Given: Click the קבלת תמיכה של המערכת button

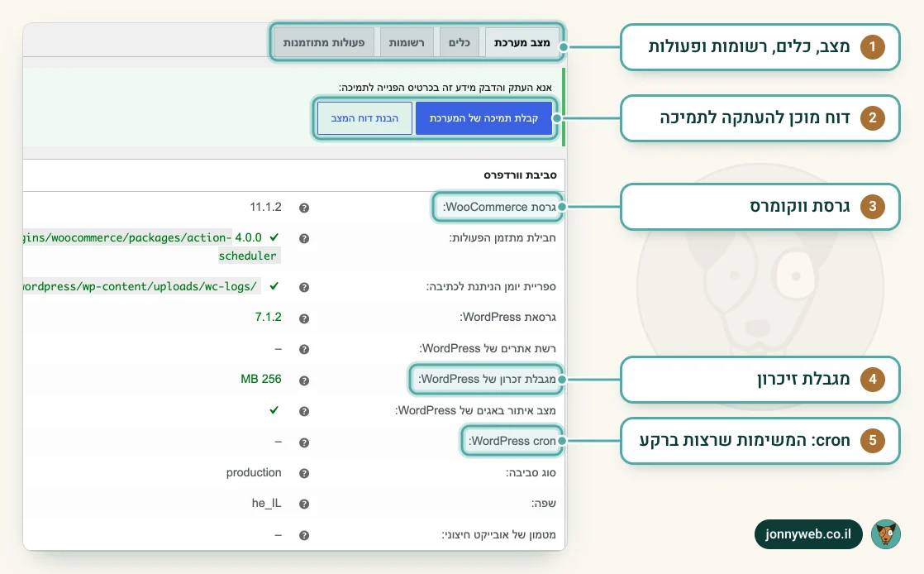Looking at the screenshot, I should pos(483,118).
